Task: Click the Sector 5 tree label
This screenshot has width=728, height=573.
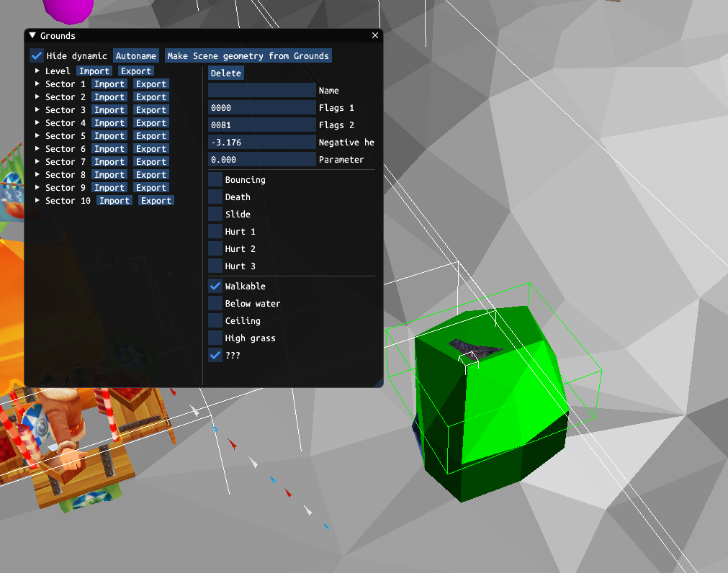Action: [x=66, y=136]
